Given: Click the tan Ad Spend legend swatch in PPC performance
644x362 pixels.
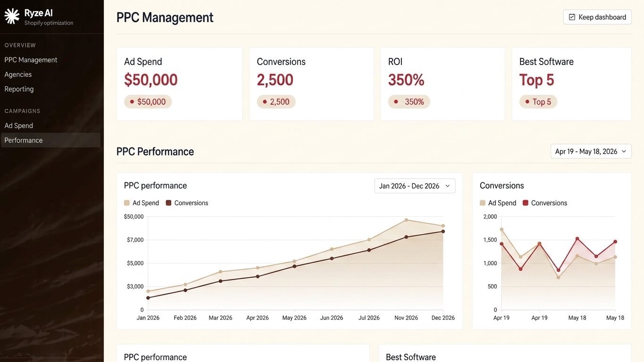Looking at the screenshot, I should [x=127, y=203].
